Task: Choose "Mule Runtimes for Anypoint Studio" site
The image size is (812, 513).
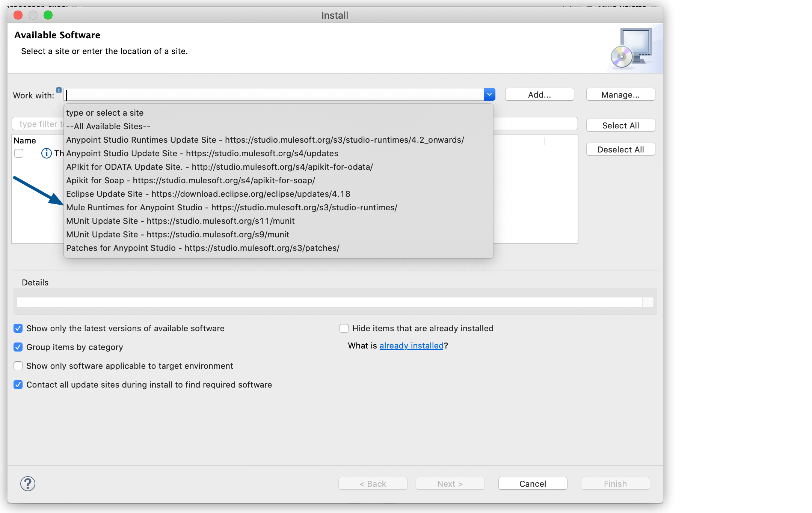Action: click(231, 207)
